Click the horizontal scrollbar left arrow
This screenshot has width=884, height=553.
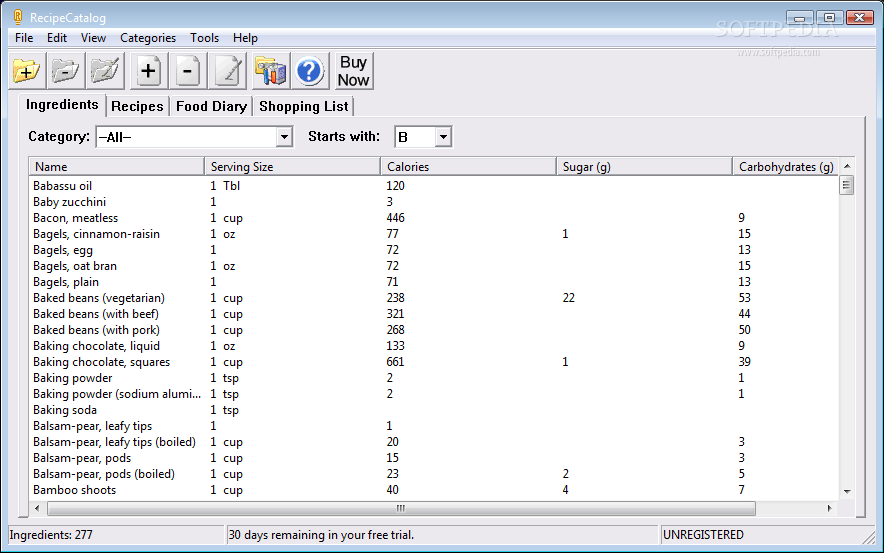tap(37, 508)
